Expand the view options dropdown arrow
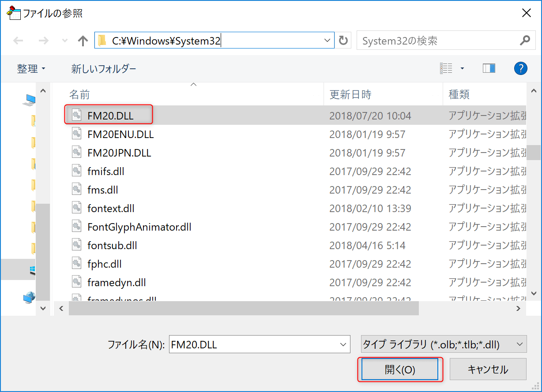 462,68
